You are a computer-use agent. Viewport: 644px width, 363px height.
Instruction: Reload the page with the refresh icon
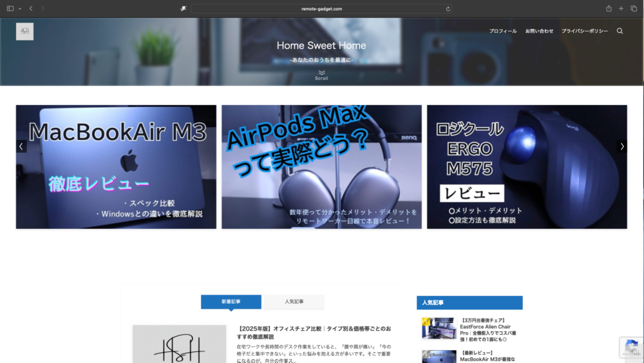pyautogui.click(x=448, y=8)
